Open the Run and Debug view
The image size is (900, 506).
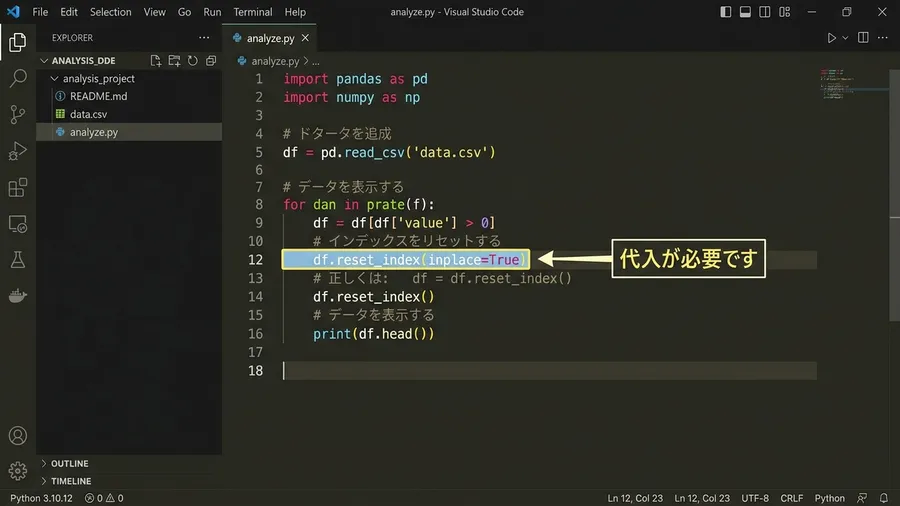[x=18, y=151]
